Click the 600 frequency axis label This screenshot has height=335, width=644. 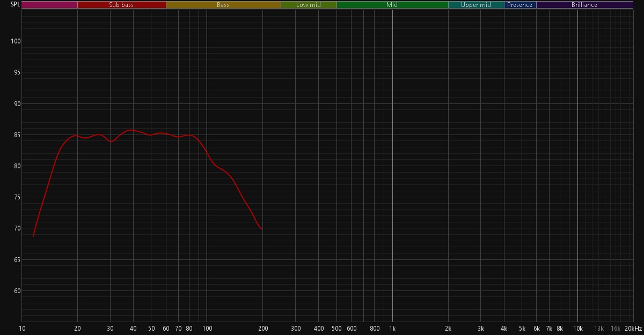tap(352, 328)
